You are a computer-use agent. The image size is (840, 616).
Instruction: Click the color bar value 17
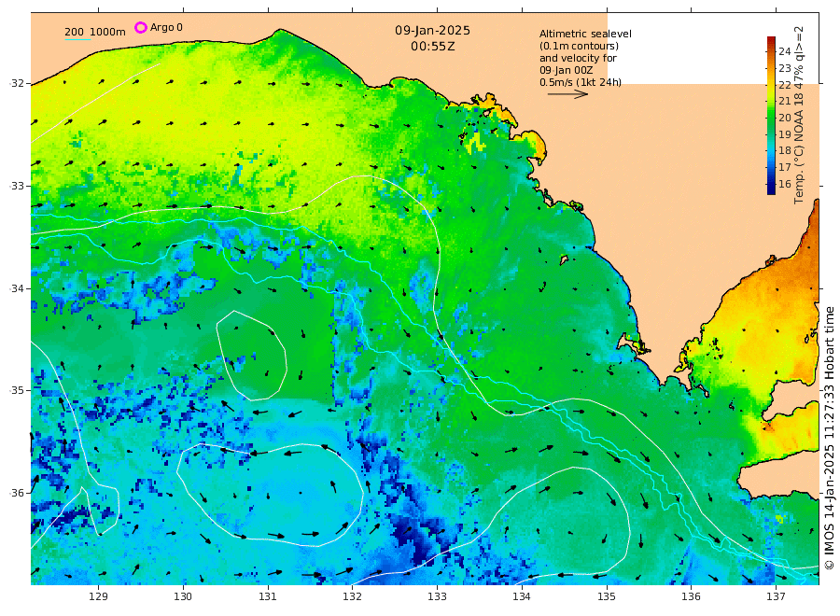pos(785,167)
